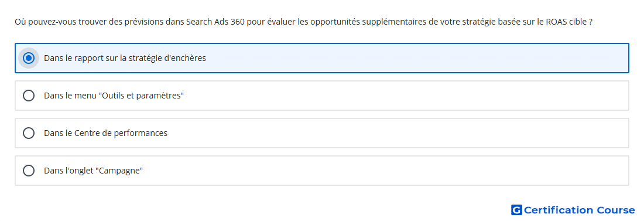Click blank space inside the "Outils et paramètres" box
The height and width of the screenshot is (221, 644).
click(x=411, y=96)
